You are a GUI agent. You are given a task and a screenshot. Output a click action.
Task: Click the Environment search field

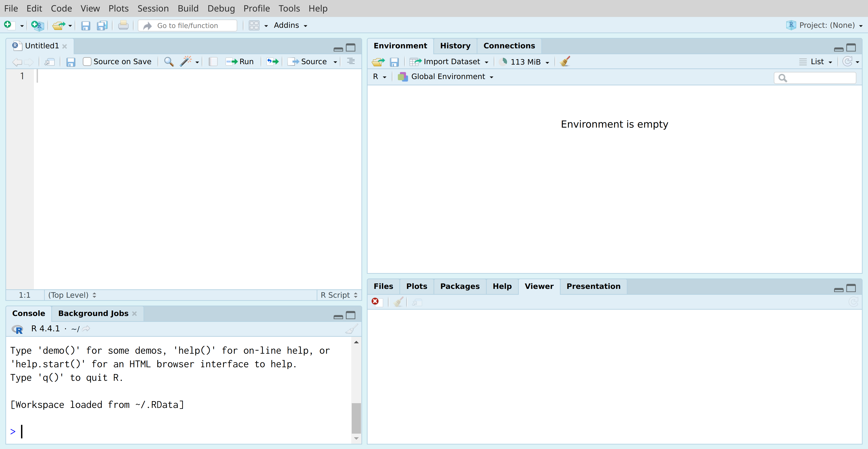pyautogui.click(x=815, y=78)
